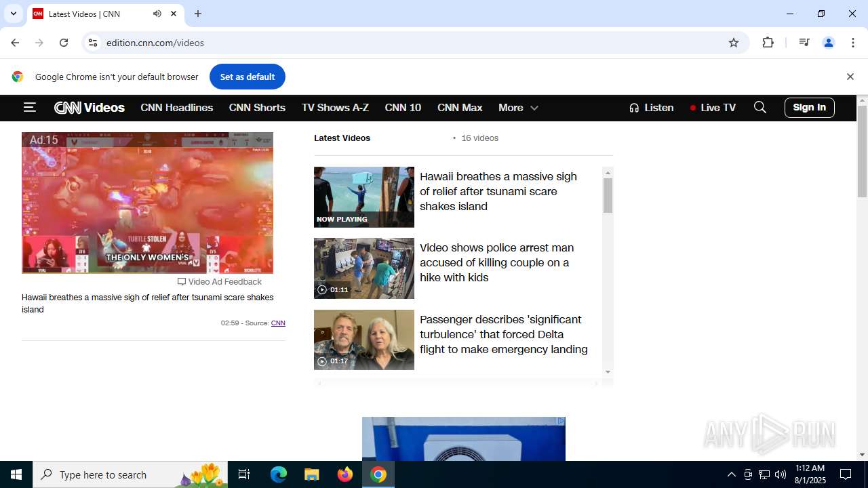Click the Listen headphones button
Screen dimensions: 868x488
tap(651, 107)
